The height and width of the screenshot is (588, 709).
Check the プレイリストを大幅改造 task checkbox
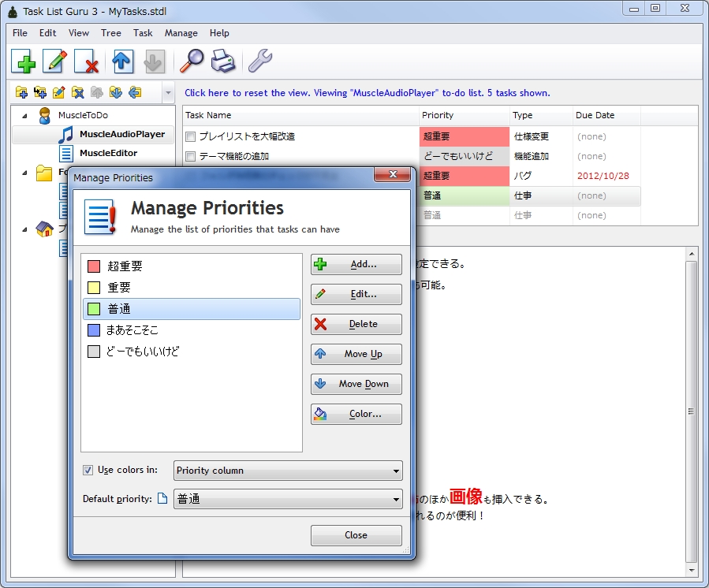pyautogui.click(x=190, y=136)
